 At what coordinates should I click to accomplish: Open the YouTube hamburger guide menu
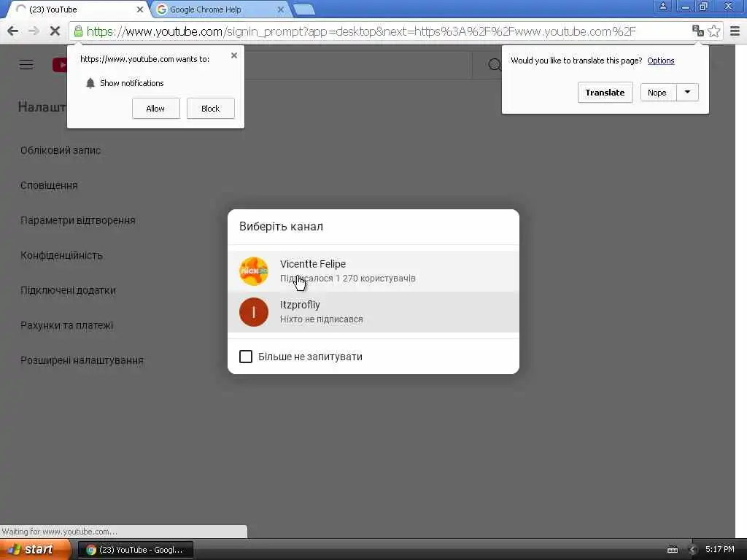[x=26, y=65]
